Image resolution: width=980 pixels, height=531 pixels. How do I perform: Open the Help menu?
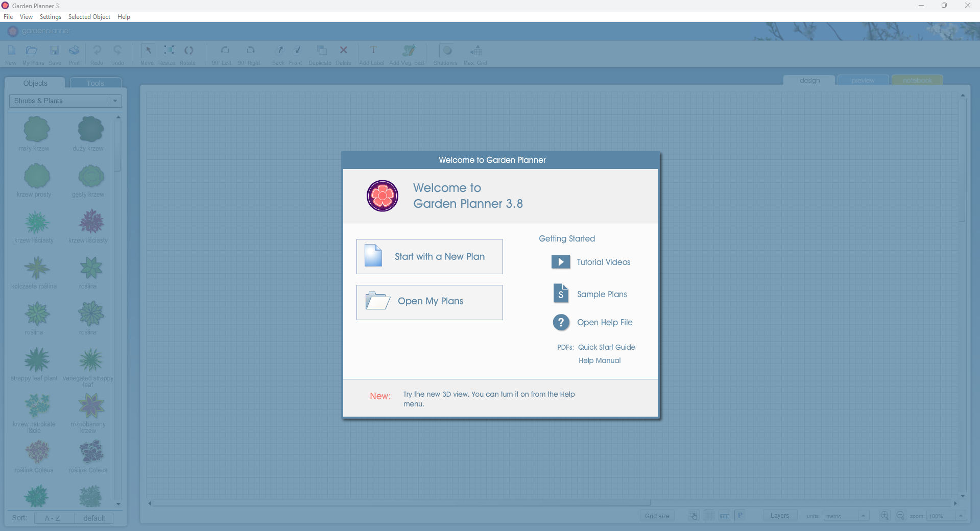[124, 17]
